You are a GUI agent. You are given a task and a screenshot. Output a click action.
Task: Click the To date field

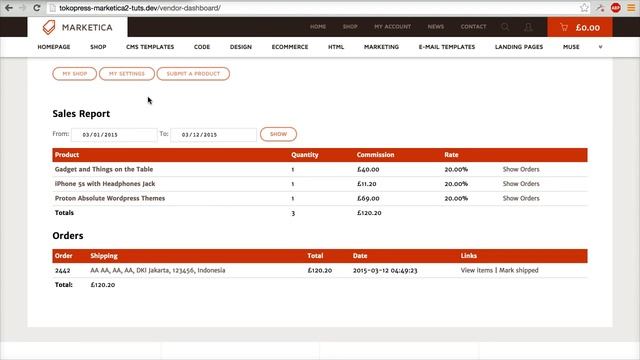point(213,135)
